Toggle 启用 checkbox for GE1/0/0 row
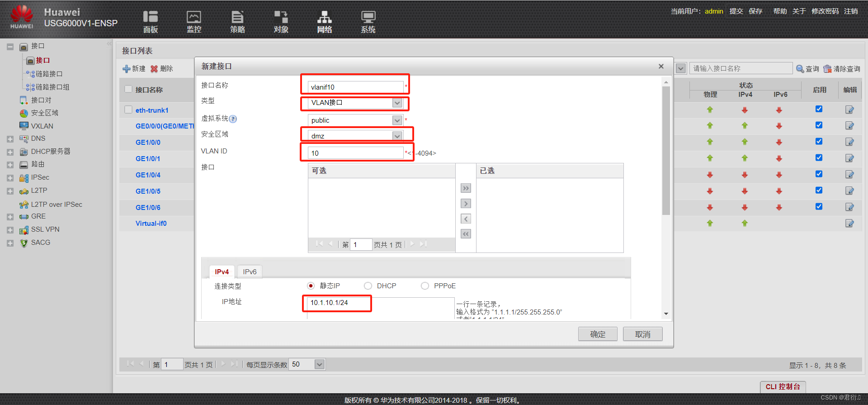This screenshot has height=405, width=868. (819, 142)
